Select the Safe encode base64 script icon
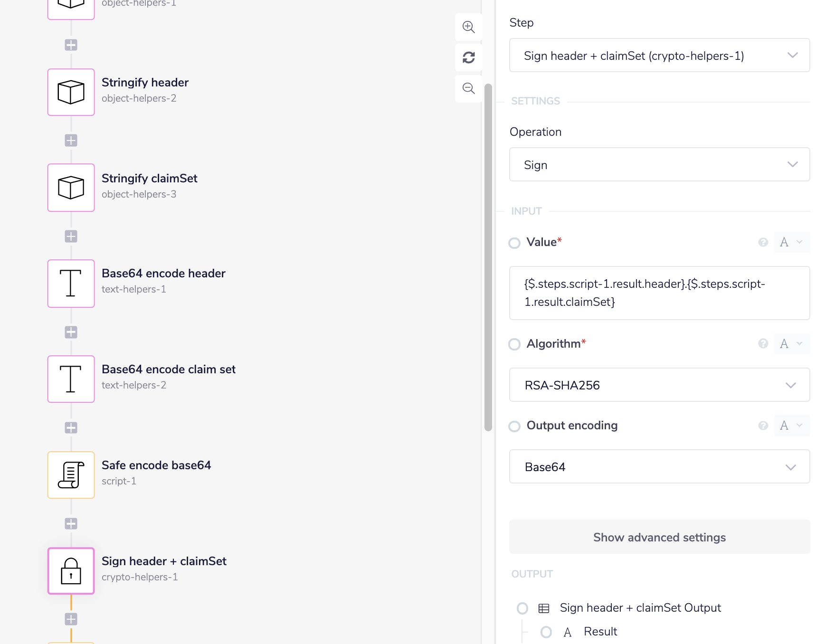Viewport: 816px width, 644px height. click(x=71, y=475)
